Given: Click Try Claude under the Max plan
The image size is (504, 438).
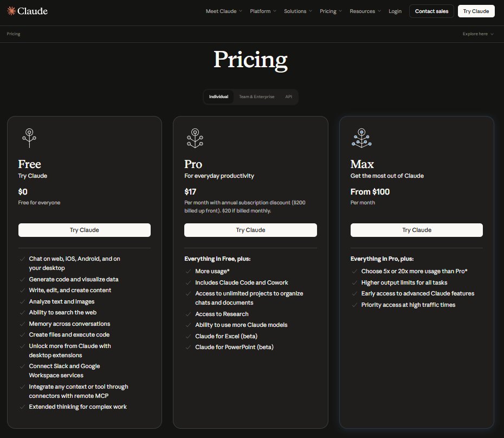Looking at the screenshot, I should click(417, 230).
